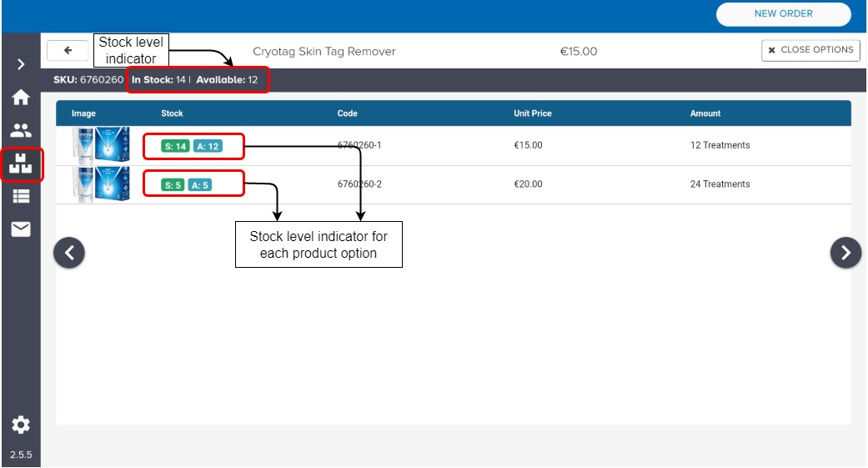The width and height of the screenshot is (868, 468).
Task: Select product thumbnail for option 6760260-1
Action: point(100,145)
